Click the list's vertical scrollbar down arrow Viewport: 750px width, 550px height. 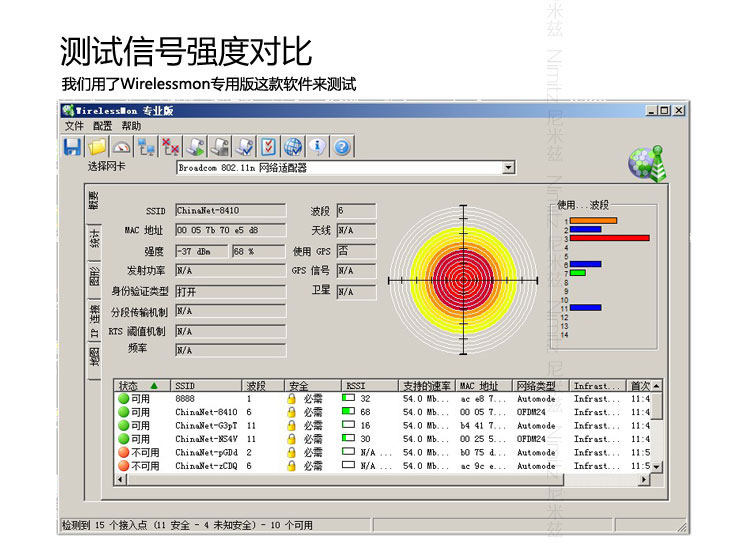click(x=657, y=466)
